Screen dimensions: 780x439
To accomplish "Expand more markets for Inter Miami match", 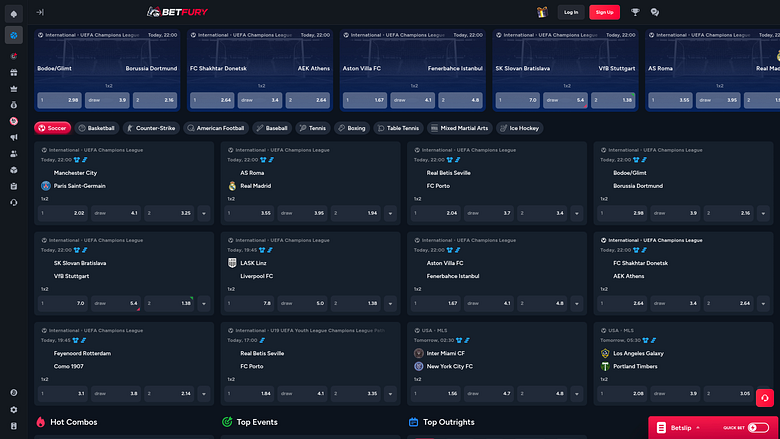I will click(x=577, y=394).
